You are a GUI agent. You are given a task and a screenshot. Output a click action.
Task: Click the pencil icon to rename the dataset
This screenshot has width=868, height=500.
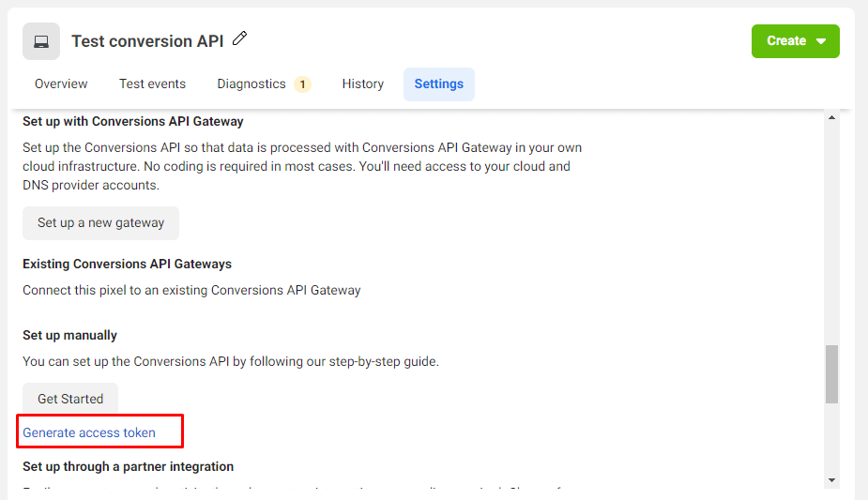[x=240, y=38]
